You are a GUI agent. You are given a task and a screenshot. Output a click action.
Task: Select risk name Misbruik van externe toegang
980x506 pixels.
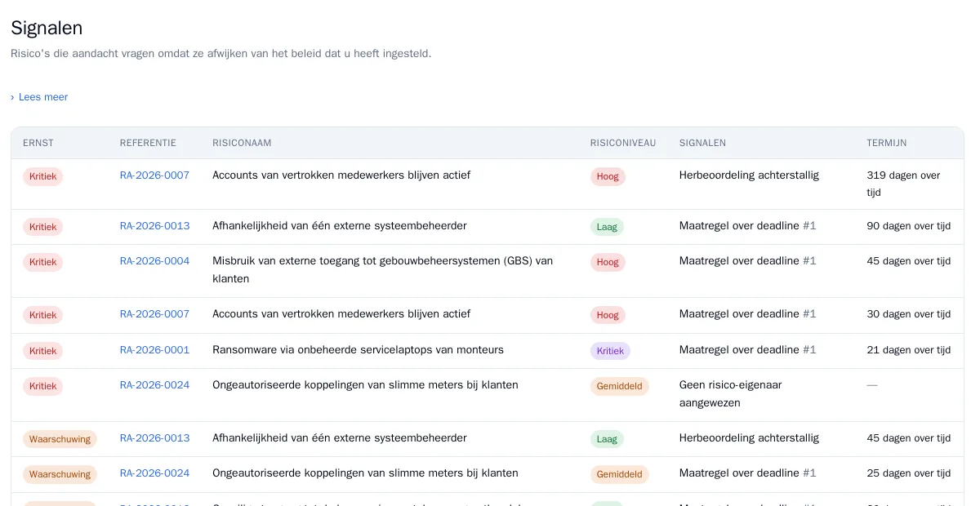[x=382, y=270]
